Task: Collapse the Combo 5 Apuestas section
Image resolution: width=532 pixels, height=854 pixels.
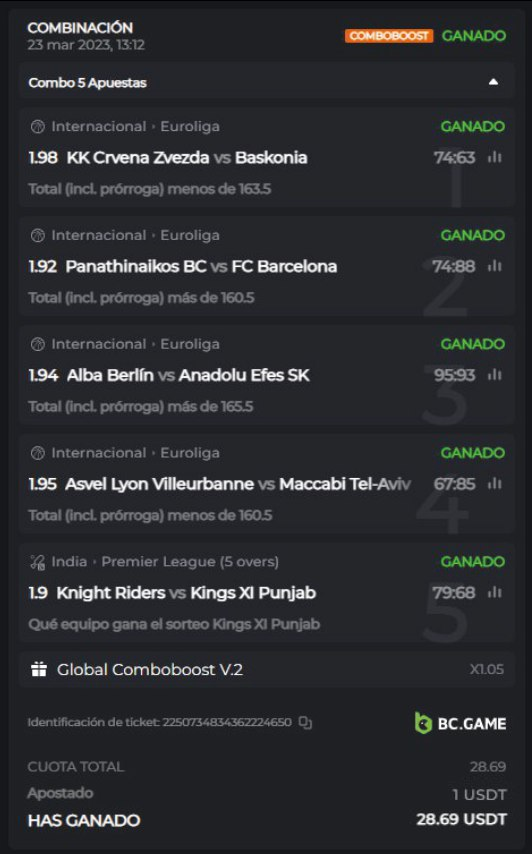Action: tap(493, 82)
